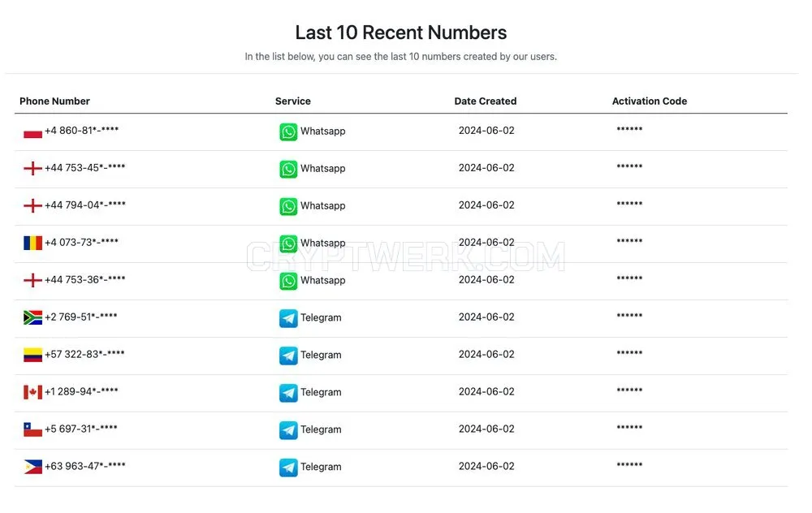This screenshot has width=812, height=513.
Task: Click the WhatsApp icon beside +44 794-04
Action: point(288,206)
